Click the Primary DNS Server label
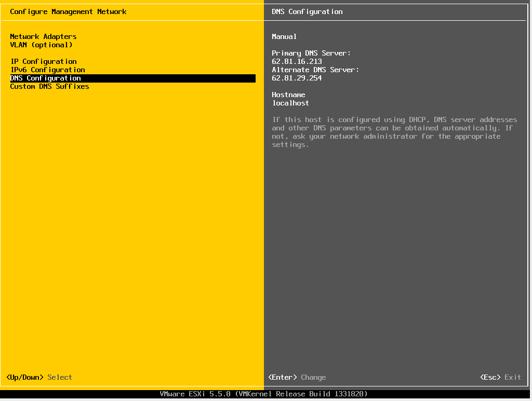Viewport: 532px width, 401px height. (x=311, y=53)
